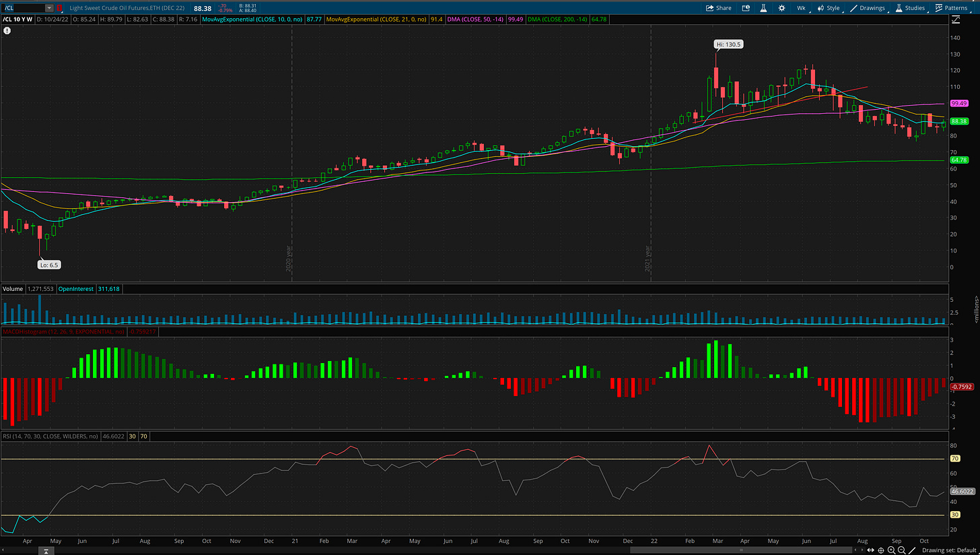Open the Style dropdown

click(829, 8)
